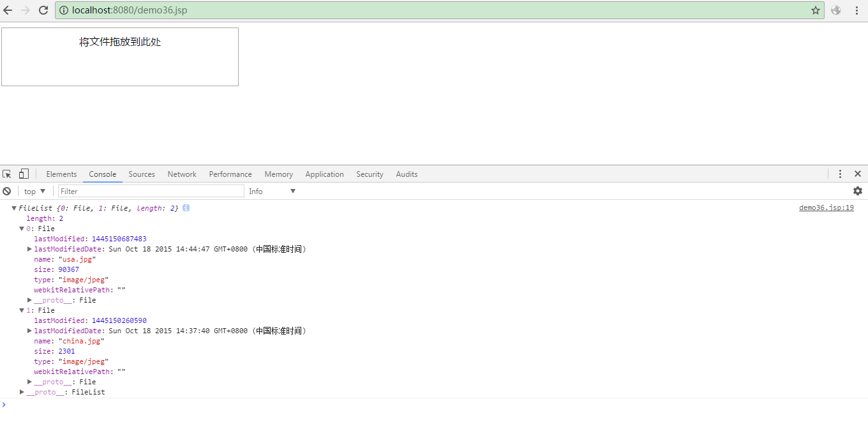Image resolution: width=868 pixels, height=429 pixels.
Task: Click the file drop zone box
Action: click(120, 57)
